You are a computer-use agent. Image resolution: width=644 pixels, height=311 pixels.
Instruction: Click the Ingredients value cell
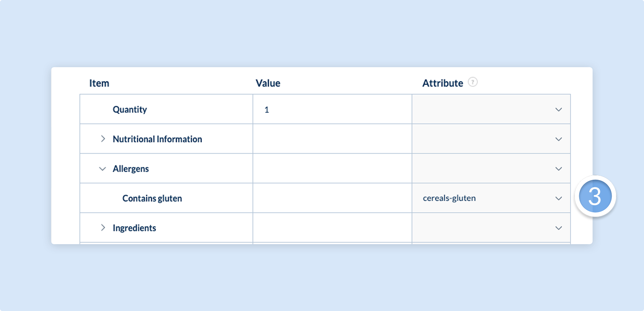[332, 227]
